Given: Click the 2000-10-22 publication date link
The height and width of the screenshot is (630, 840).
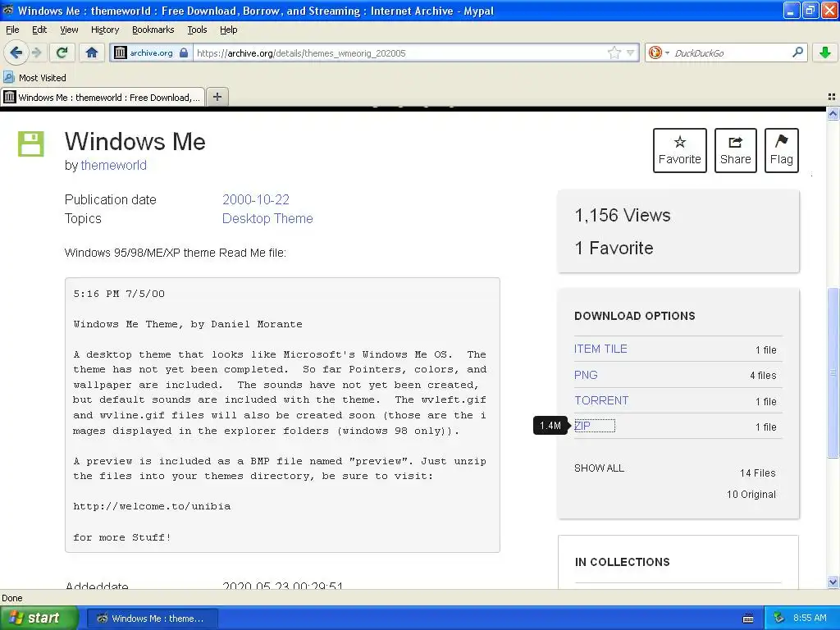Looking at the screenshot, I should point(256,199).
